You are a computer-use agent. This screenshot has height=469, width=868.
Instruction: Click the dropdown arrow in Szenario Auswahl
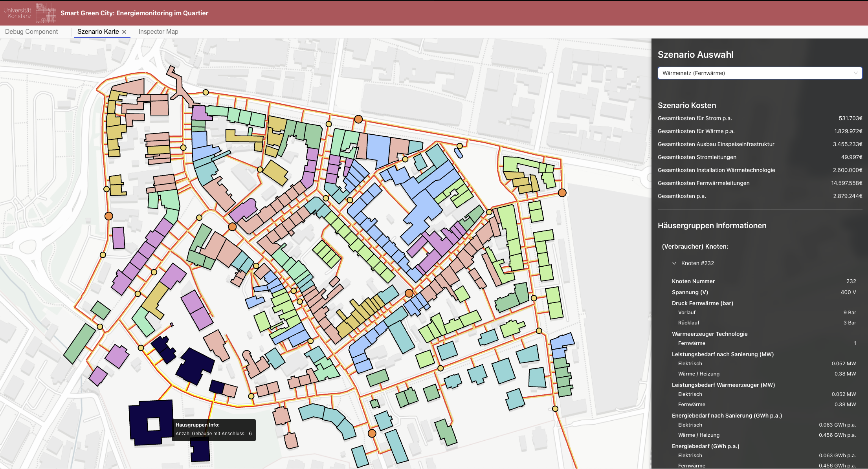pos(855,73)
